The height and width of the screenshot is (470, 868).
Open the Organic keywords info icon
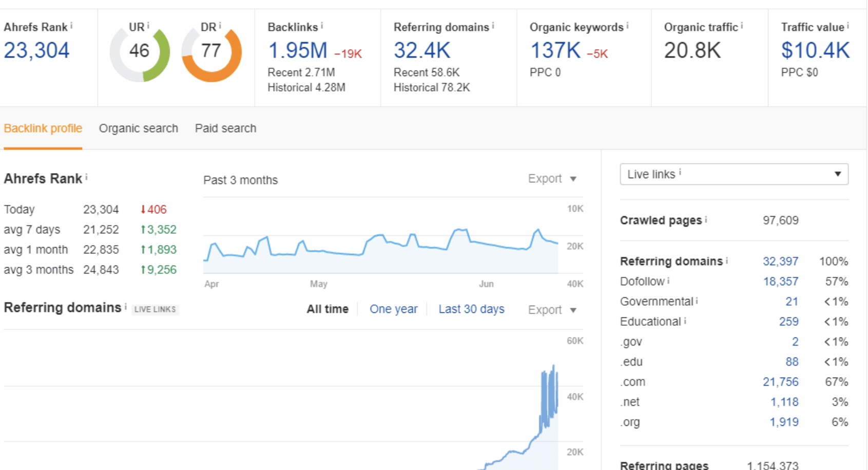click(x=627, y=25)
